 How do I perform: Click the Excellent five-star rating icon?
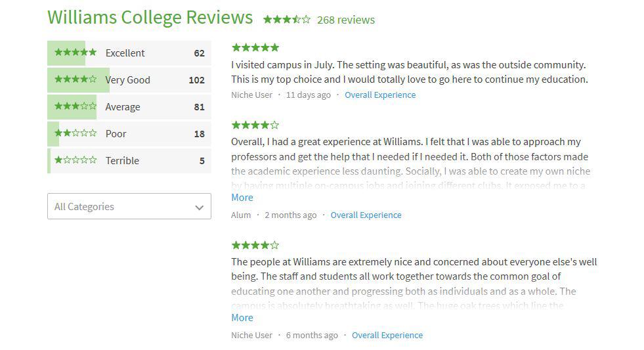tap(75, 53)
